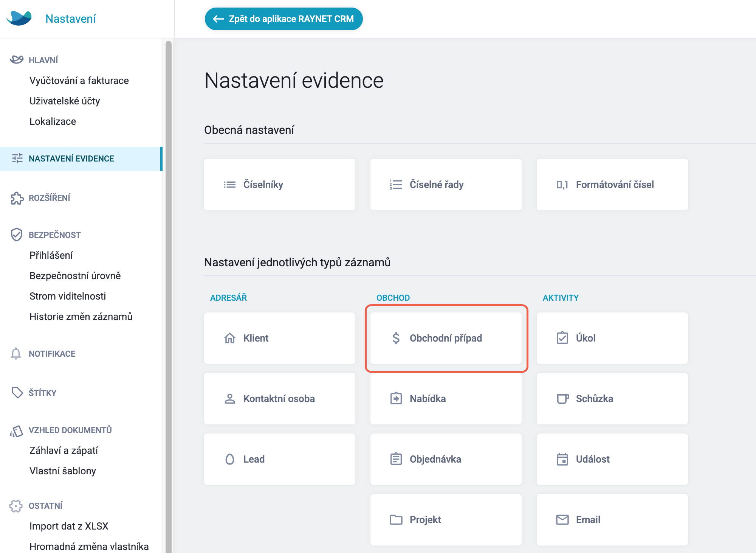Click the house icon on Klient card
The width and height of the screenshot is (756, 553).
point(229,338)
